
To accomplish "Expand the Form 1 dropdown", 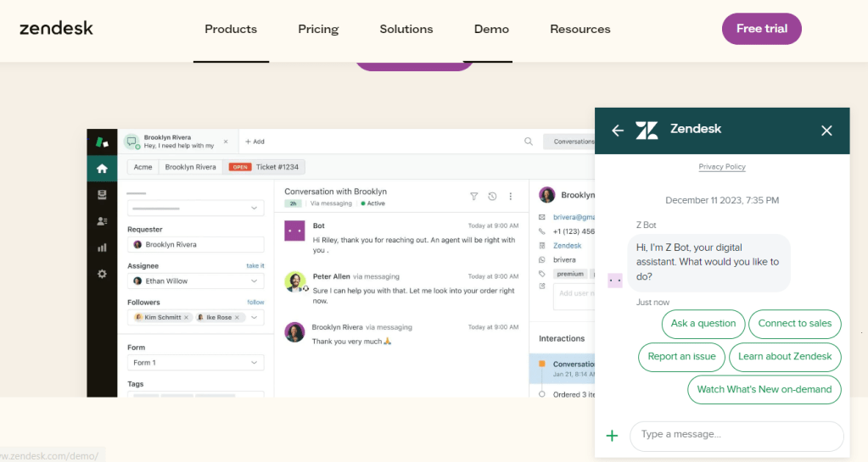I will click(x=255, y=363).
